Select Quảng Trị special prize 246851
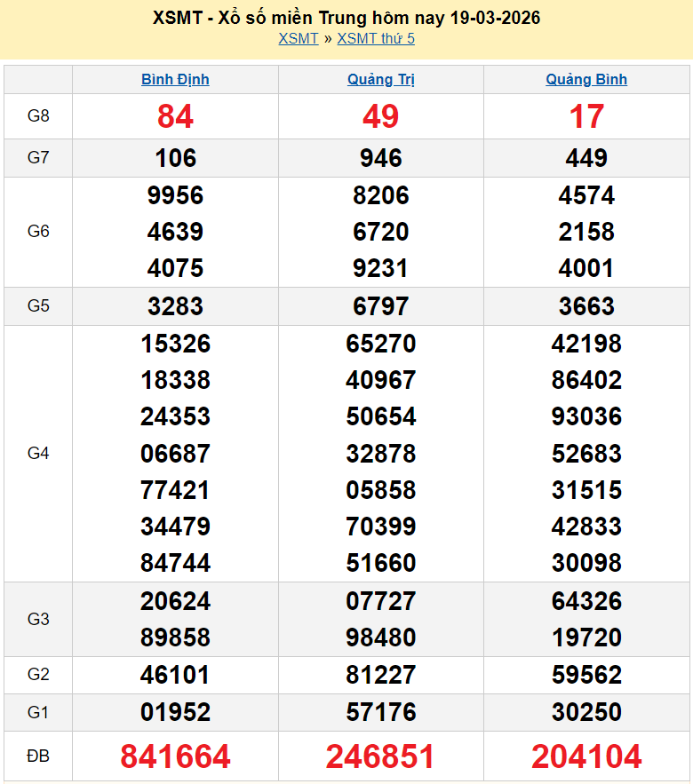This screenshot has height=784, width=693. coord(380,756)
